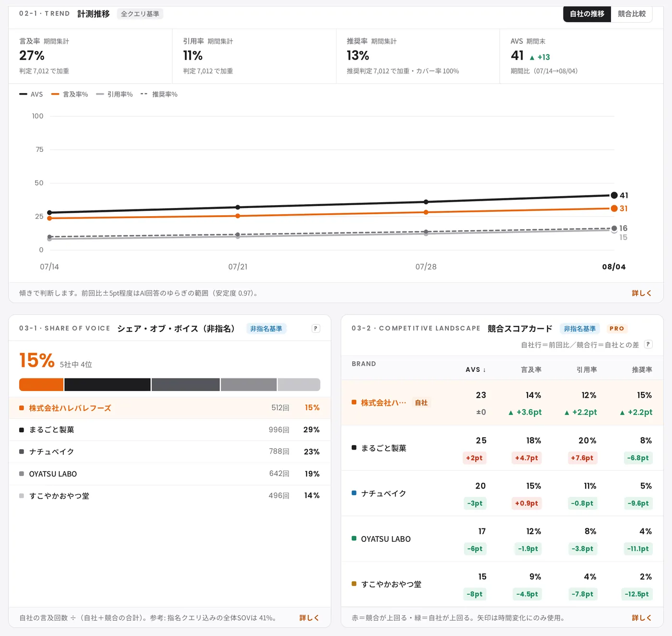Viewport: 672px width, 636px height.
Task: Toggle AVS series in chart legend
Action: (x=31, y=94)
